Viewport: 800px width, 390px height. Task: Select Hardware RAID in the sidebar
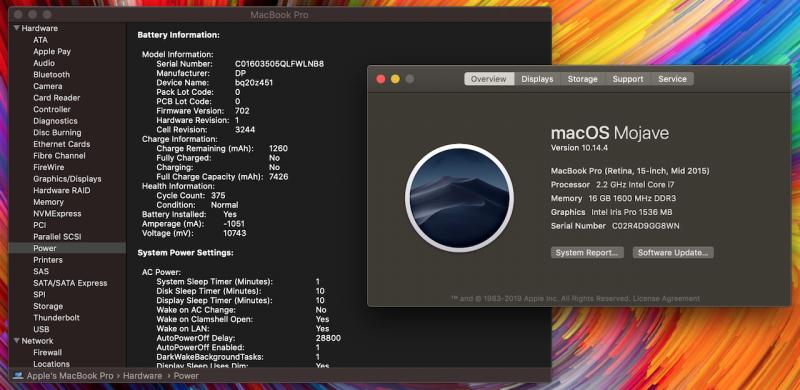[62, 190]
